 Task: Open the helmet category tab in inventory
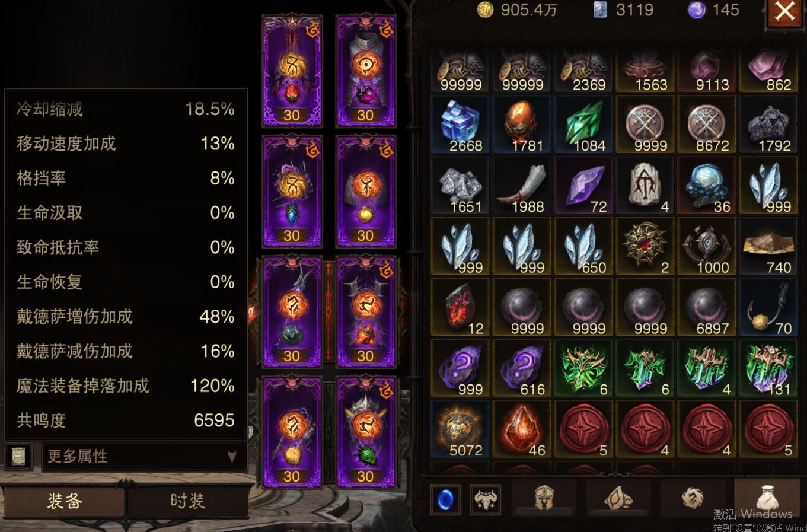pos(544,498)
